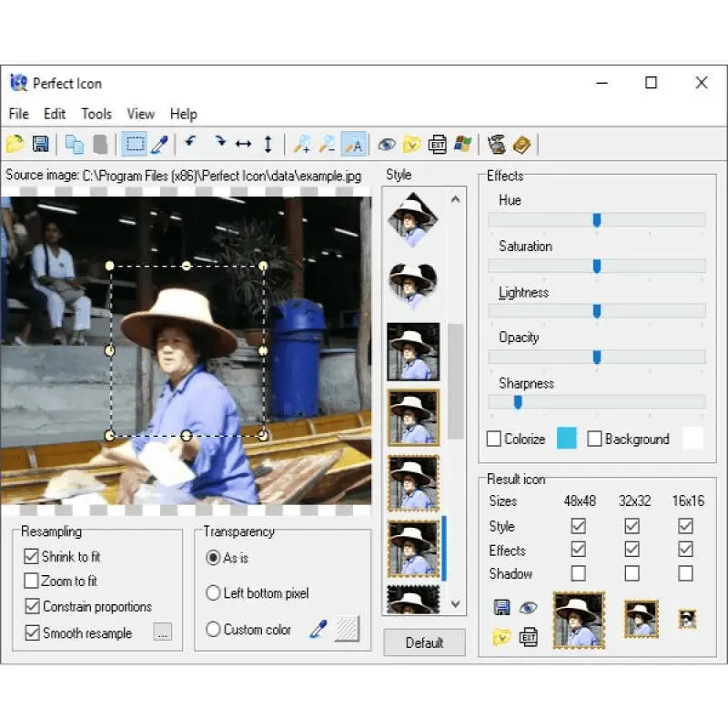
Task: Click the Hue slider
Action: [597, 220]
